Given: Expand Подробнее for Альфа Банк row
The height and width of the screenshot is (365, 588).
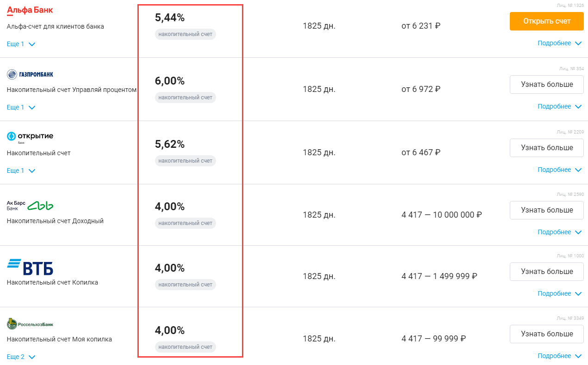Looking at the screenshot, I should click(x=559, y=43).
